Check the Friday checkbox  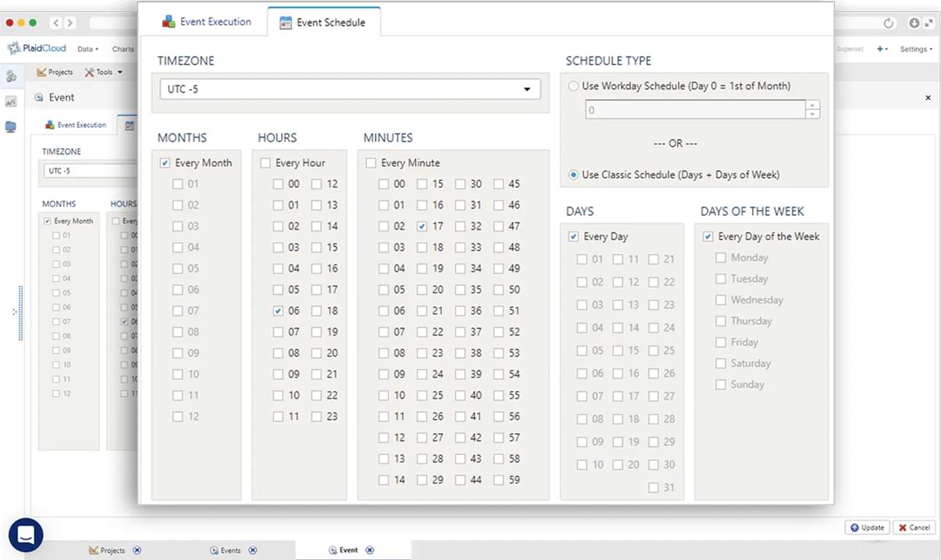(721, 343)
